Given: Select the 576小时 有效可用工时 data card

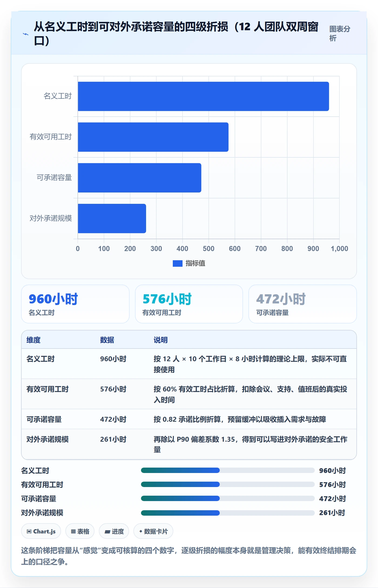Looking at the screenshot, I should click(189, 304).
